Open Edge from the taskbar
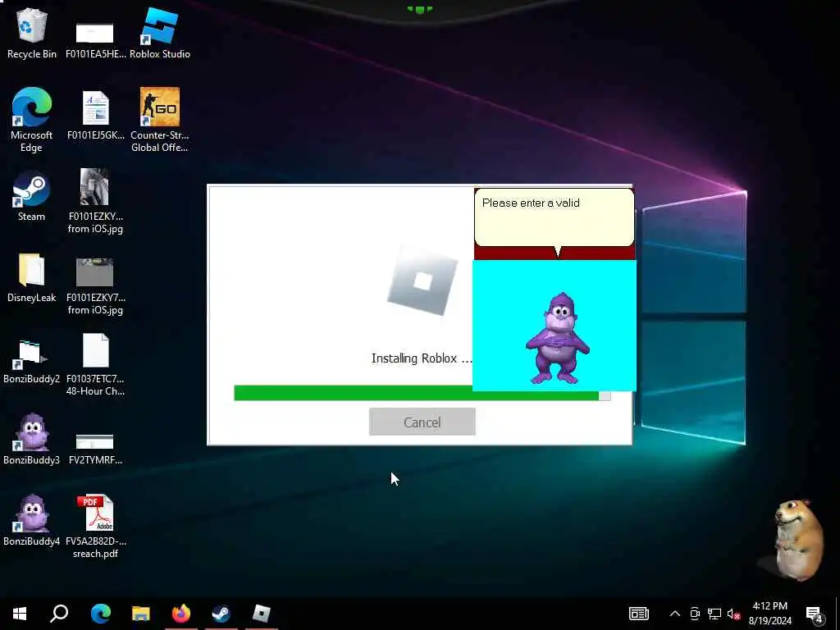 tap(100, 614)
